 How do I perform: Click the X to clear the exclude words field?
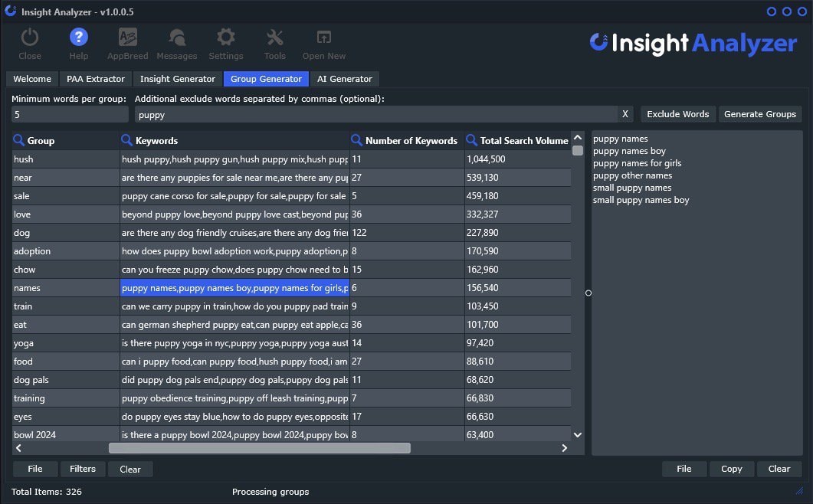[625, 113]
